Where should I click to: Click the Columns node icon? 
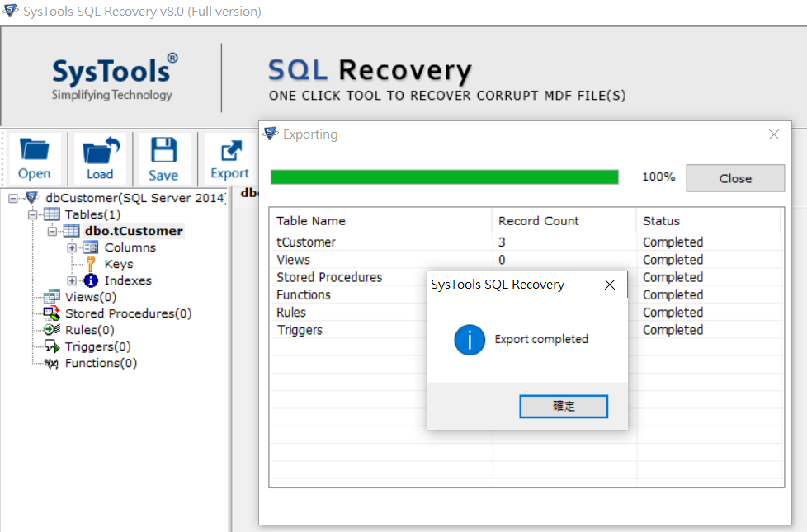point(91,247)
